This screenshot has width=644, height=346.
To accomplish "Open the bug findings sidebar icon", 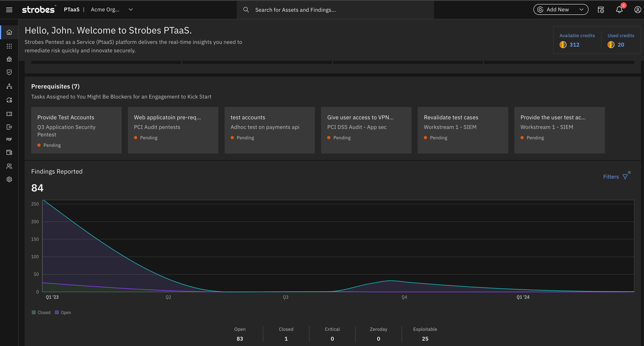I will click(x=9, y=59).
